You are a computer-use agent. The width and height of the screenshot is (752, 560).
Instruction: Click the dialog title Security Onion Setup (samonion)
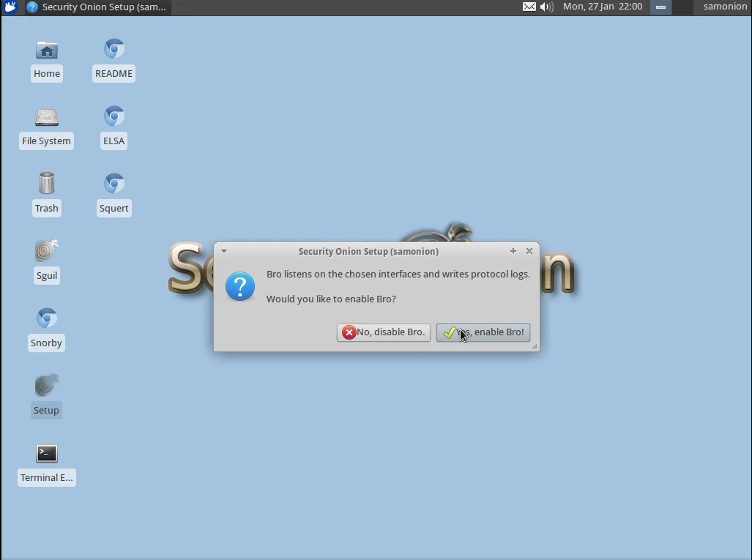[368, 251]
